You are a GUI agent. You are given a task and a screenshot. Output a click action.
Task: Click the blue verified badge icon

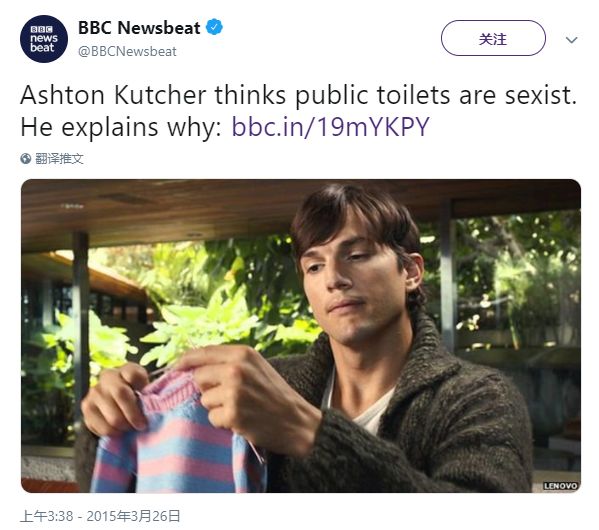point(214,27)
